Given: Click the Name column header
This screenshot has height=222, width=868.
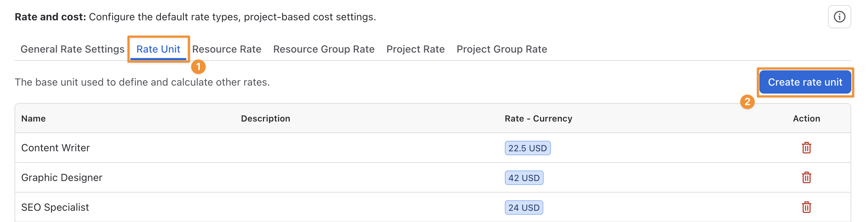Looking at the screenshot, I should [x=33, y=118].
